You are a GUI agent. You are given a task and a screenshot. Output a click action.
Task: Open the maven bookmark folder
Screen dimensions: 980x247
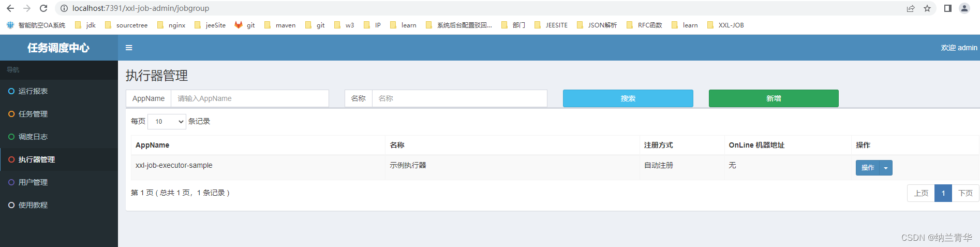280,25
